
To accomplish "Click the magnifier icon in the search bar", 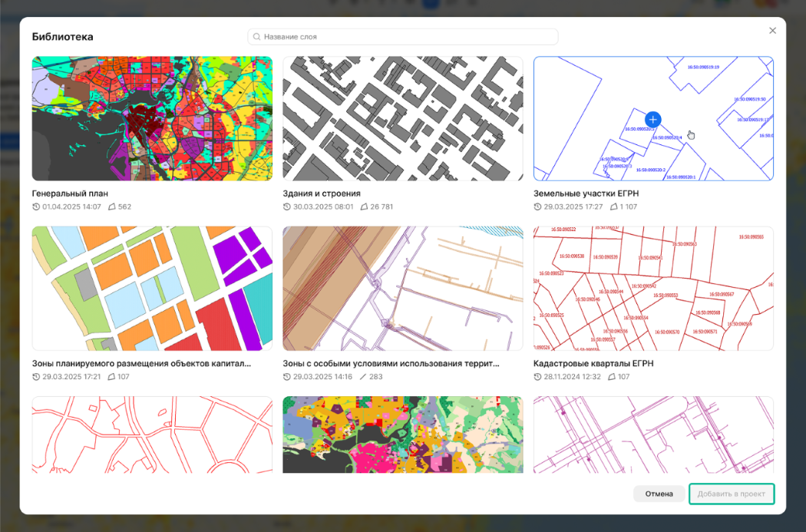I will 257,37.
